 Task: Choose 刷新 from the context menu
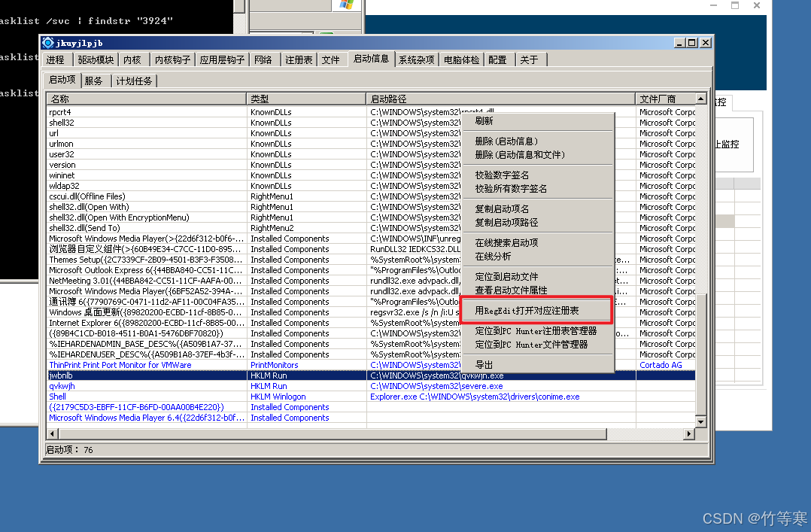click(x=484, y=121)
